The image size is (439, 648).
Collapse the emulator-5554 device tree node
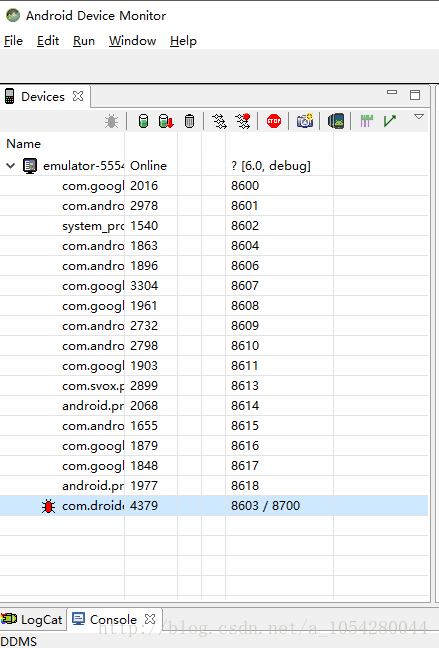point(11,166)
